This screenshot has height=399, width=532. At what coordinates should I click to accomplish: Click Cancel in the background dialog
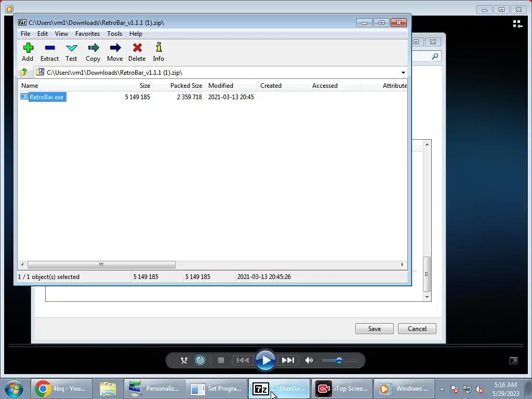tap(417, 328)
